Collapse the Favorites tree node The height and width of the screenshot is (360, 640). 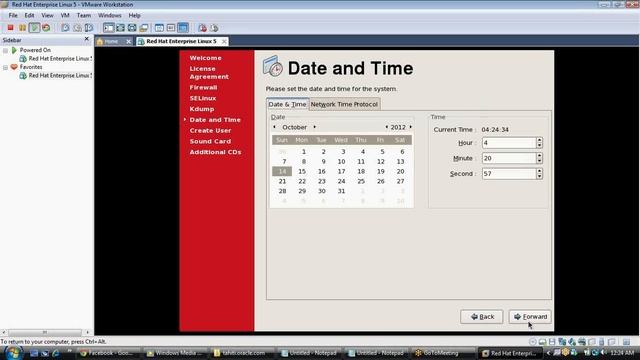[x=5, y=67]
